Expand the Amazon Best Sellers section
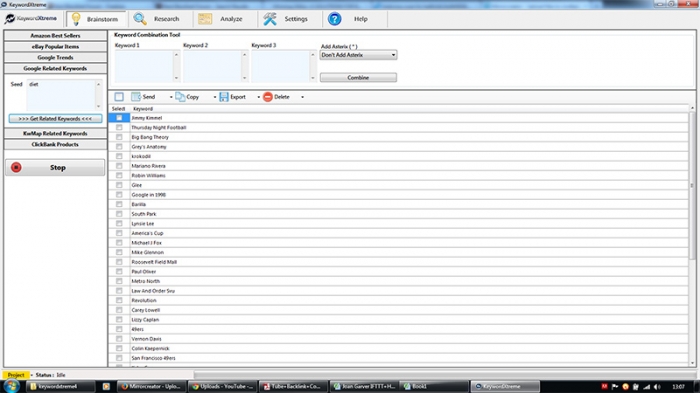Image resolution: width=700 pixels, height=393 pixels. pyautogui.click(x=55, y=36)
